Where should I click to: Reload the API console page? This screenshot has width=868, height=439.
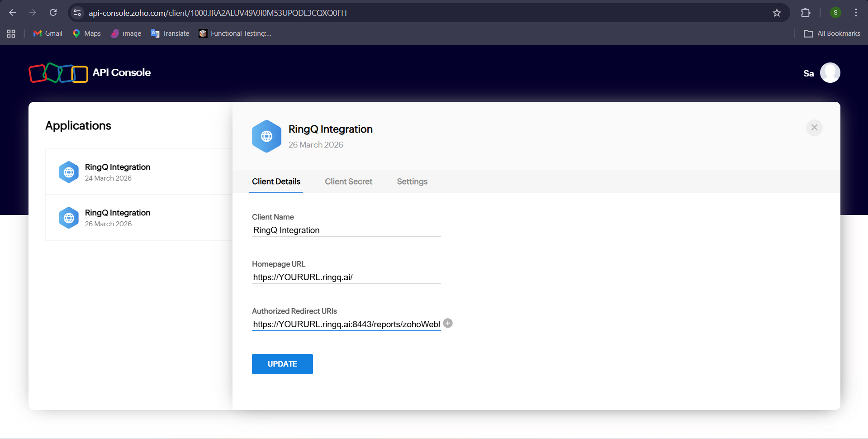point(53,13)
